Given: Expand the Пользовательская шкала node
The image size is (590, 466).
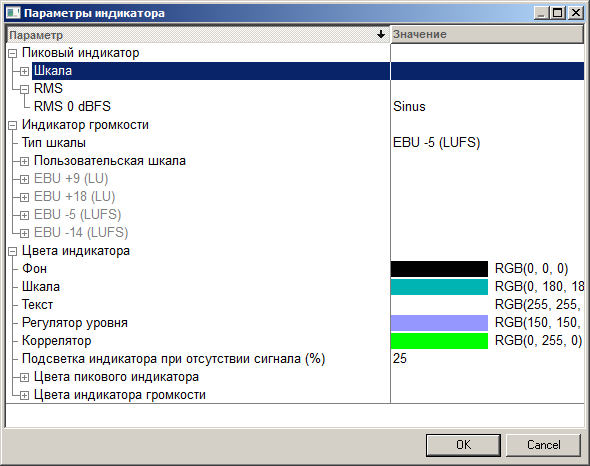Looking at the screenshot, I should (24, 161).
